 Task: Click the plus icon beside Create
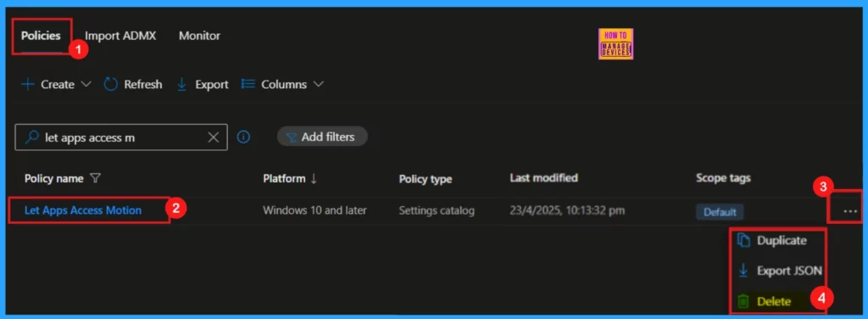pos(27,85)
